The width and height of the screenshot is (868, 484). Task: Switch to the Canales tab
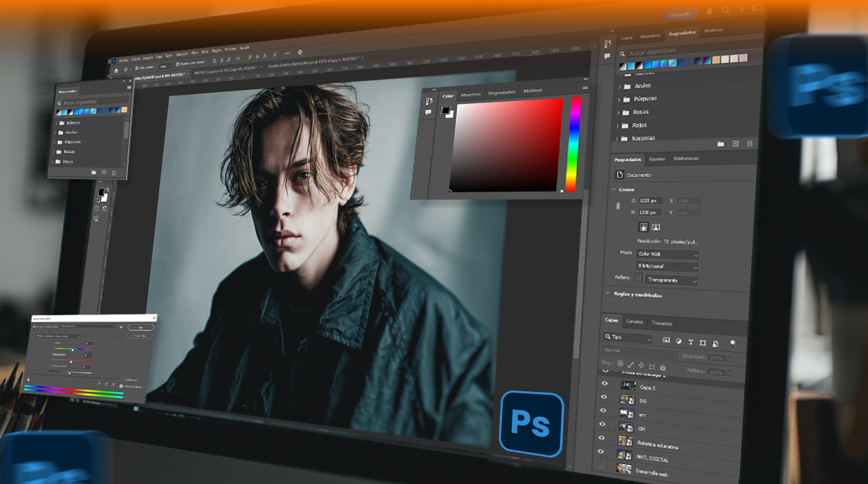[634, 322]
